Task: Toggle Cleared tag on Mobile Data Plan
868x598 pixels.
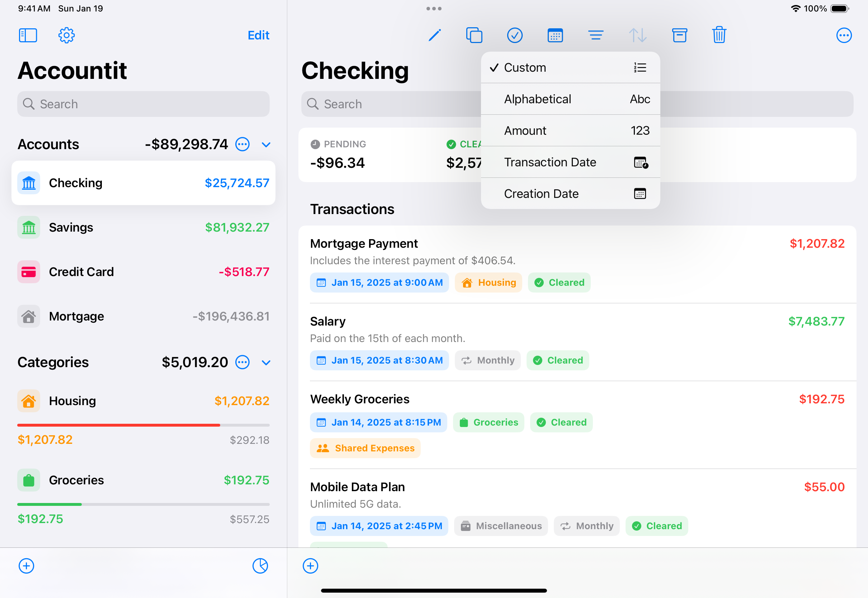Action: coord(657,526)
